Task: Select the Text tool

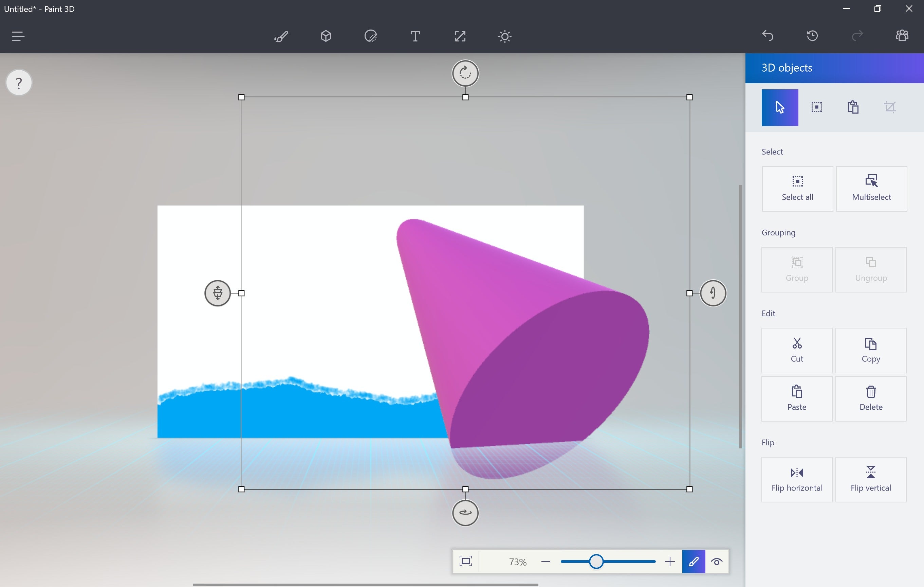Action: point(415,36)
